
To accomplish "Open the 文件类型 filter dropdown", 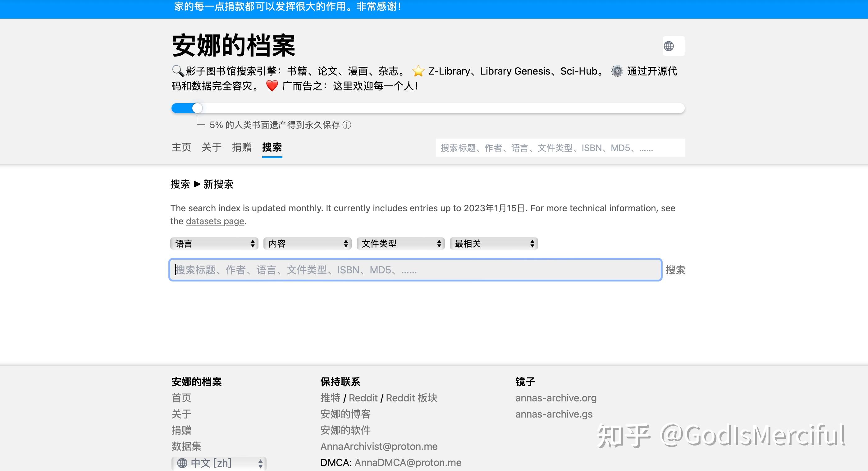I will coord(400,243).
